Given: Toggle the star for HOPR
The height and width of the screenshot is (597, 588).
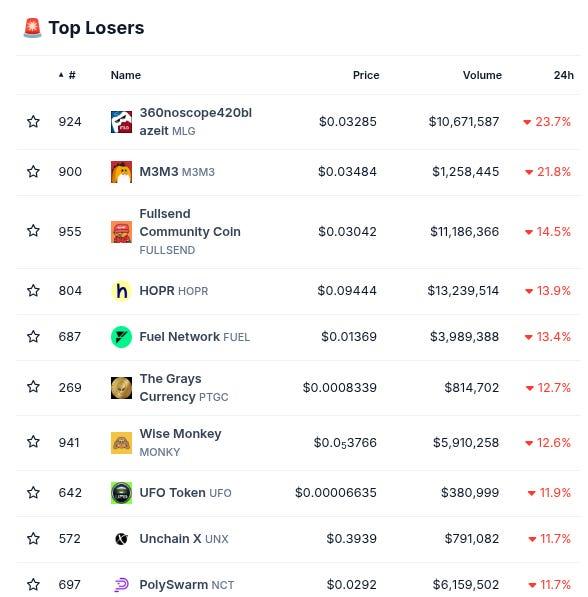Looking at the screenshot, I should [x=33, y=291].
